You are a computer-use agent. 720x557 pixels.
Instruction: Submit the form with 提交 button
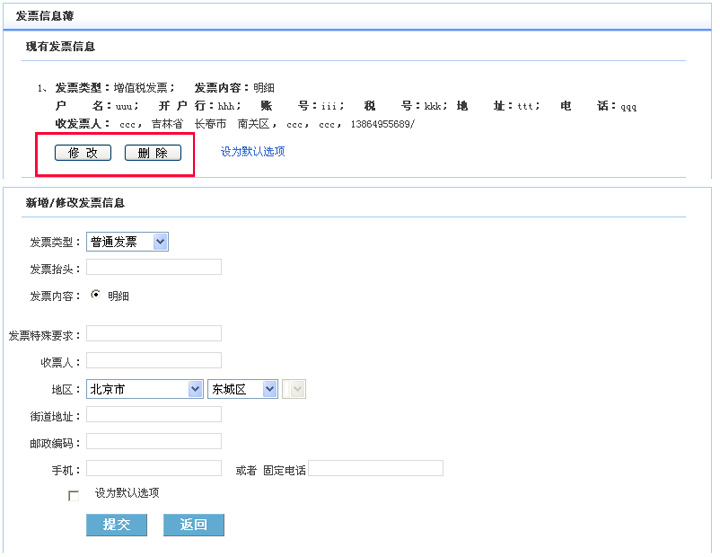(117, 525)
